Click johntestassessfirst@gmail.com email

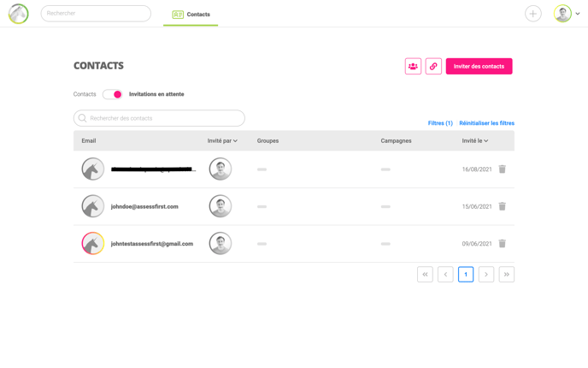coord(152,244)
